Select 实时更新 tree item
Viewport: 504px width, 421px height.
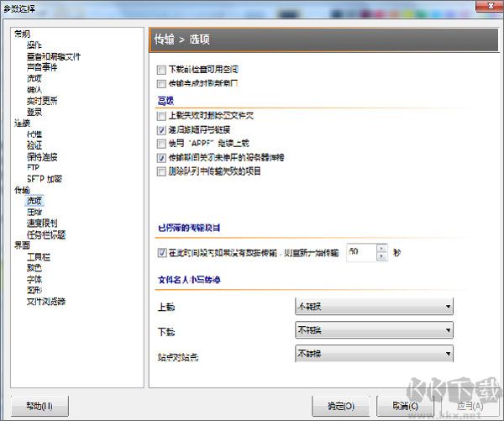point(42,101)
